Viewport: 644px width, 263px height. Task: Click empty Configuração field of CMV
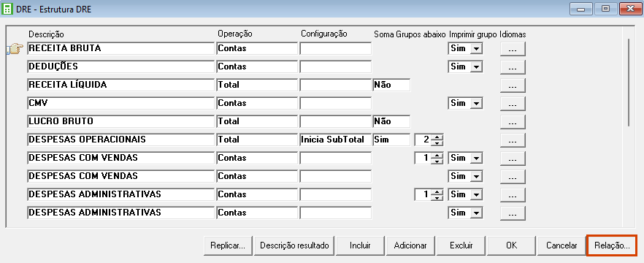pyautogui.click(x=336, y=103)
